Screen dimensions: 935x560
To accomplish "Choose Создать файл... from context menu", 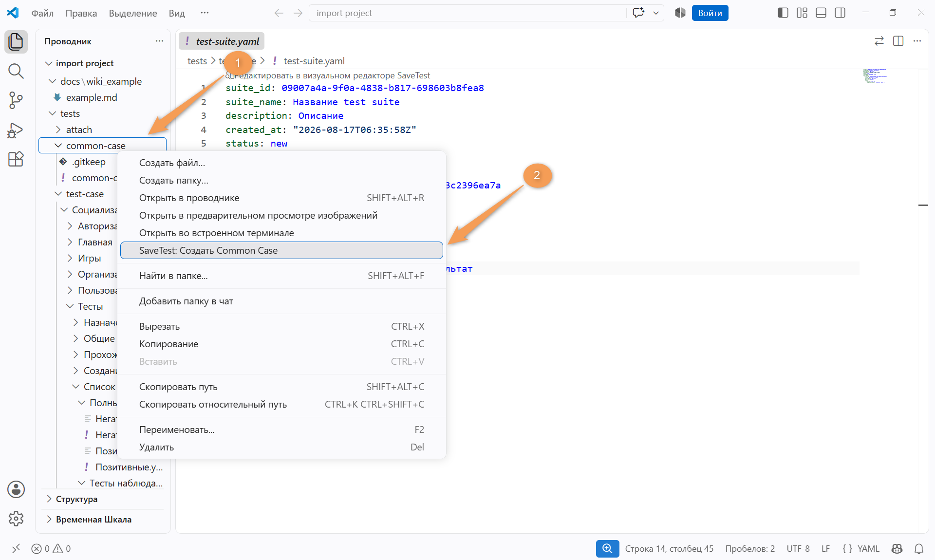I will [x=281, y=163].
